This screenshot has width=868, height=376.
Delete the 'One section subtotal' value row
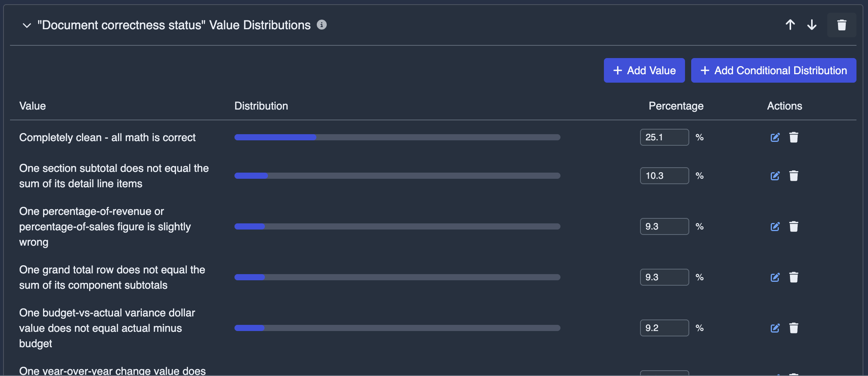794,176
